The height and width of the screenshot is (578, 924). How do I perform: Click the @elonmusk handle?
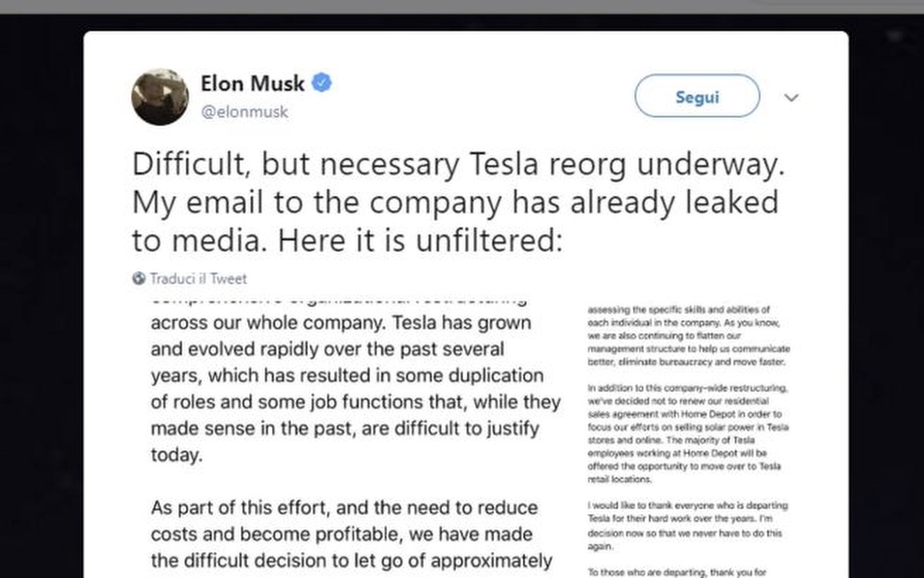pos(244,112)
